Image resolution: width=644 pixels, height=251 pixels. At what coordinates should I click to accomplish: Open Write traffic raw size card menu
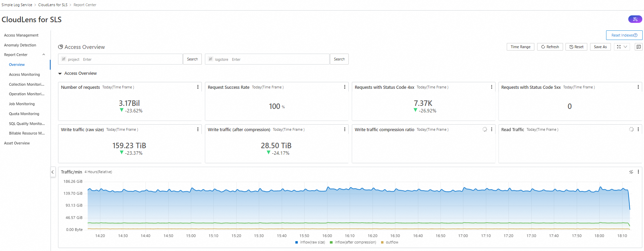(198, 129)
